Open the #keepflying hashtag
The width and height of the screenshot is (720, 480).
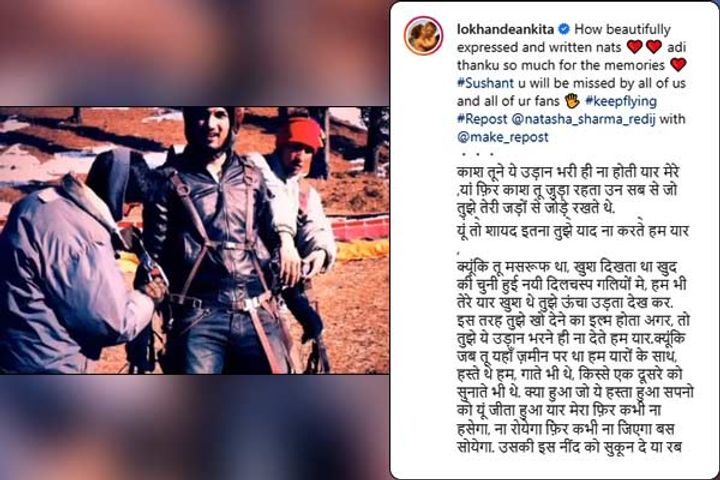click(x=621, y=101)
